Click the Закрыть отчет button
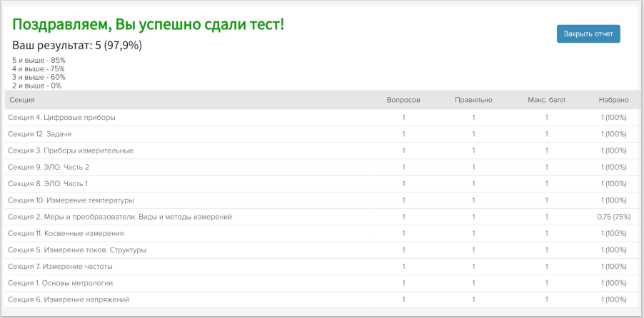644x318 pixels. pyautogui.click(x=588, y=34)
